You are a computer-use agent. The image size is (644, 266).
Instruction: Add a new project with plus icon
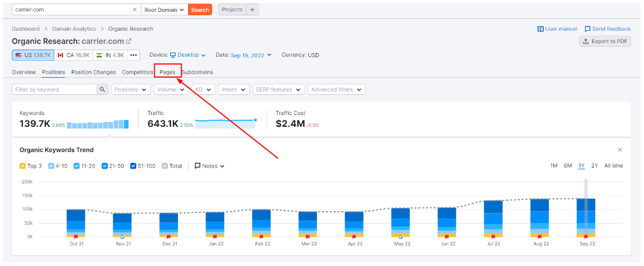click(252, 9)
